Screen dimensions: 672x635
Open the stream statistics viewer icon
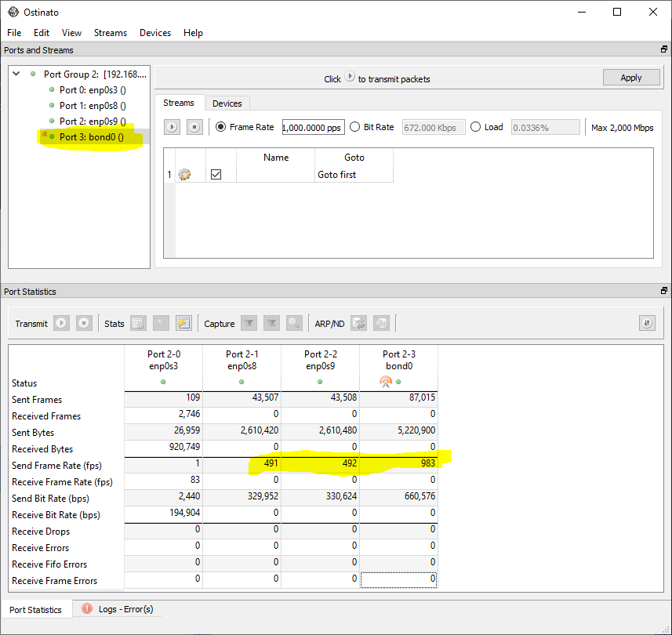coord(183,323)
